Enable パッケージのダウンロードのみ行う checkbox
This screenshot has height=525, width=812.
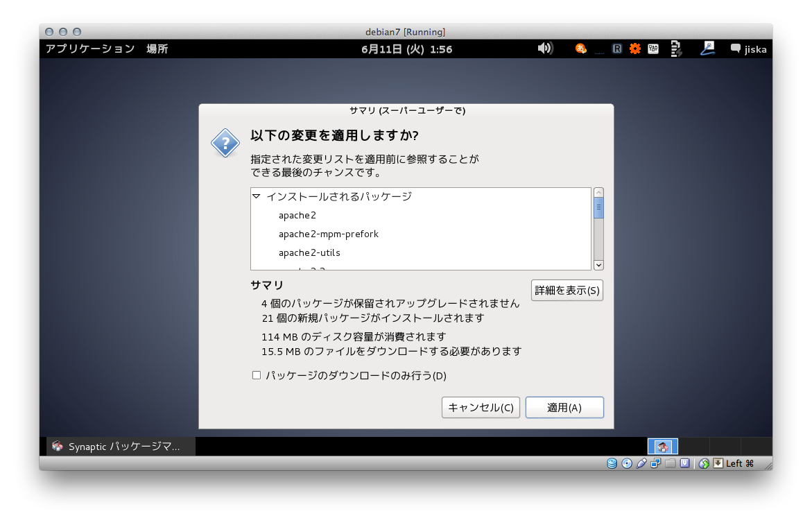(x=257, y=375)
